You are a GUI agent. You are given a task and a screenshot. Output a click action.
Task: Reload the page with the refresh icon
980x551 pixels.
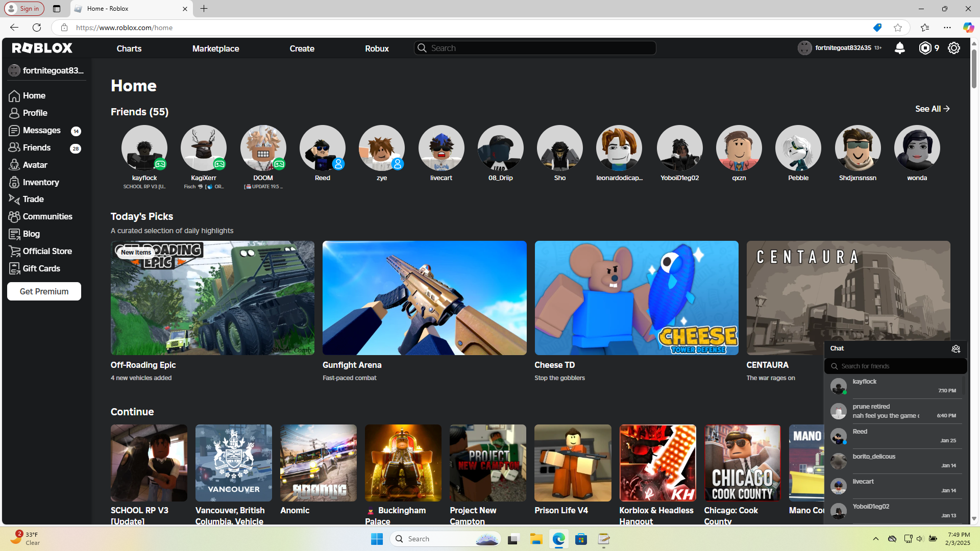(x=37, y=28)
